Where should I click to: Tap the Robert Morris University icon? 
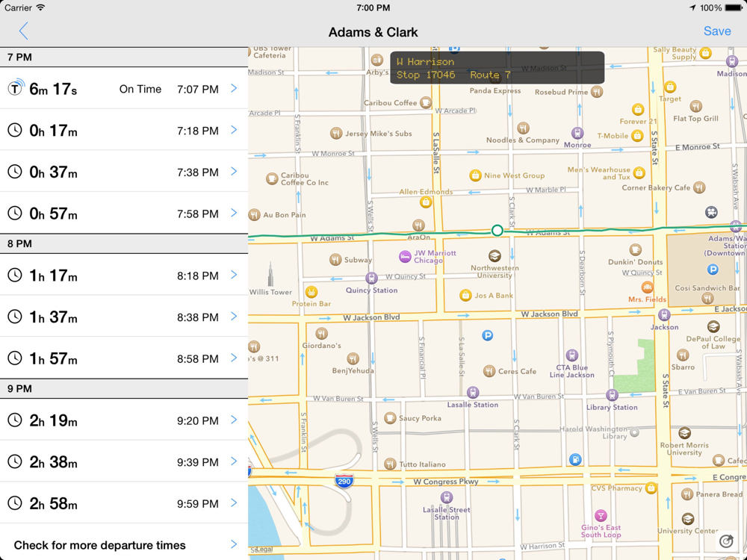[x=684, y=433]
